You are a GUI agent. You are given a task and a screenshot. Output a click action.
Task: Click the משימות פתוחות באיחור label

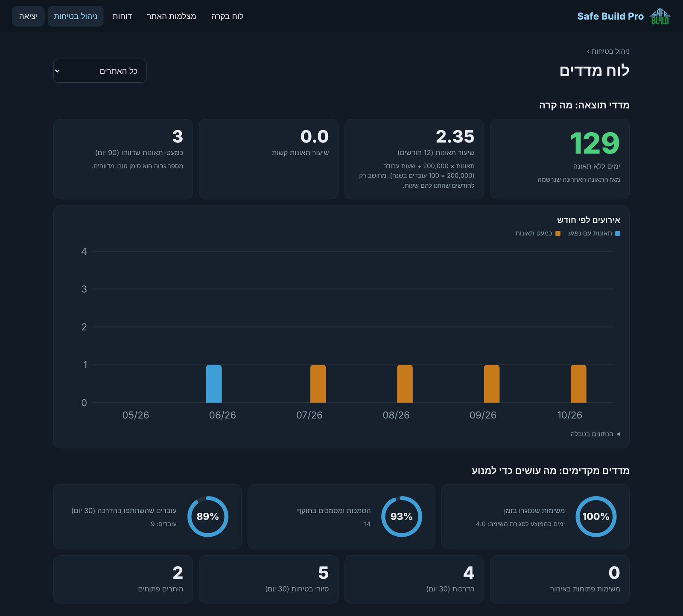(585, 589)
